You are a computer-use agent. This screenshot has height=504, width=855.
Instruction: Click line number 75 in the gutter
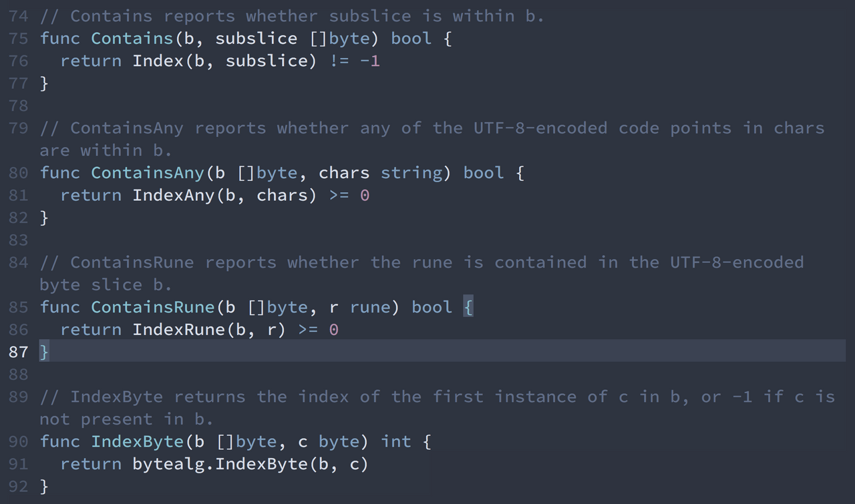[19, 39]
